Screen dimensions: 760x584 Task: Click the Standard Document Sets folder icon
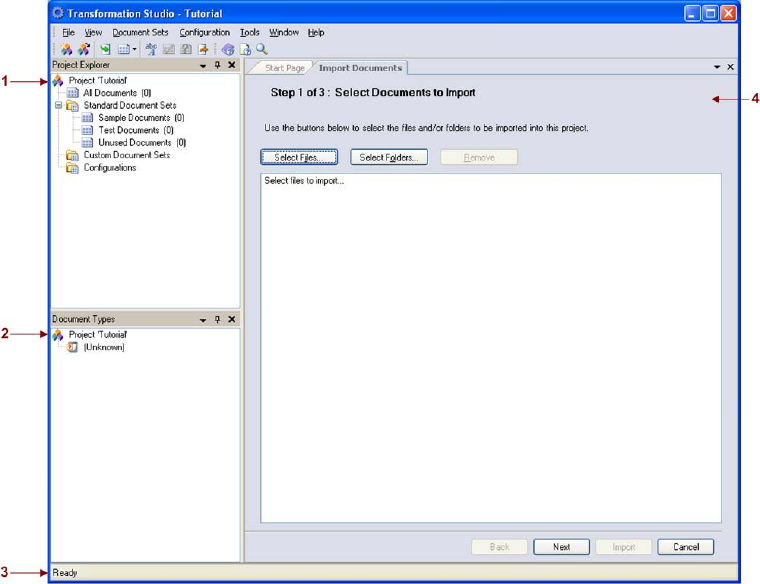(x=73, y=106)
